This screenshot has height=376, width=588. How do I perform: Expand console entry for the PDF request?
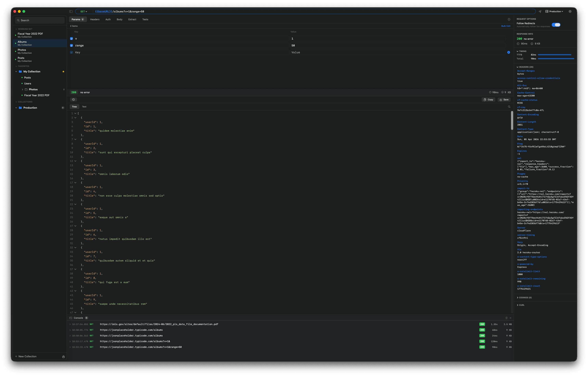point(70,324)
